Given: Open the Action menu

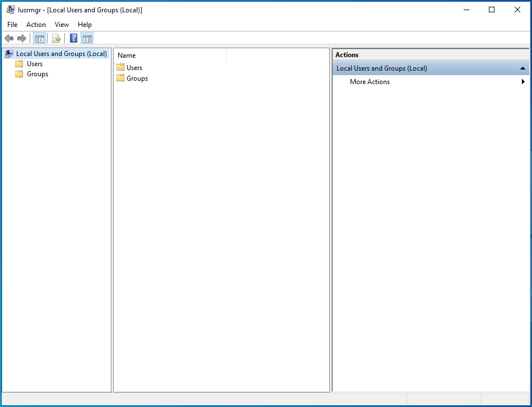Looking at the screenshot, I should (36, 25).
